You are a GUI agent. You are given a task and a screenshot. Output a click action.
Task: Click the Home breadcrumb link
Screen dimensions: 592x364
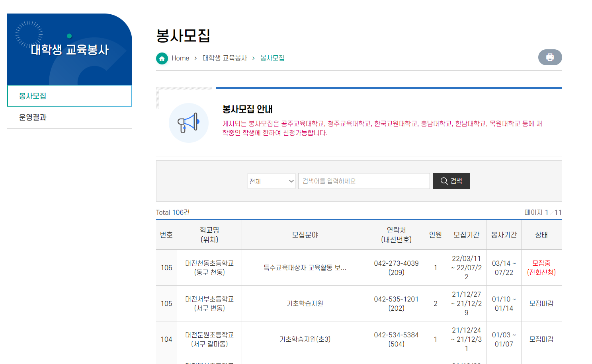(180, 58)
